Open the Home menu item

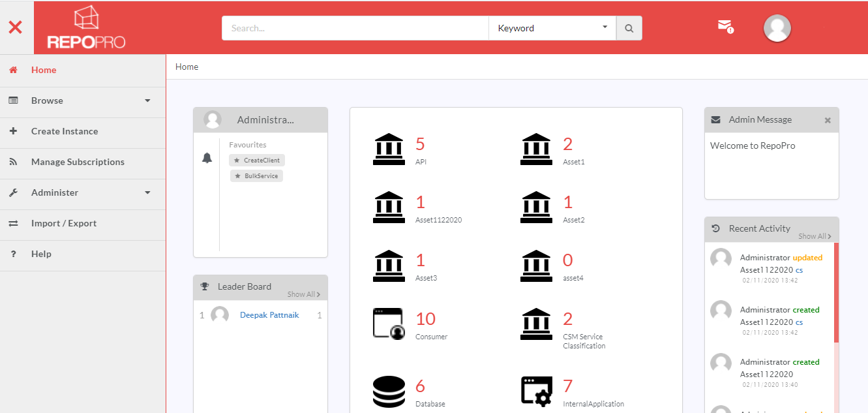tap(83, 70)
